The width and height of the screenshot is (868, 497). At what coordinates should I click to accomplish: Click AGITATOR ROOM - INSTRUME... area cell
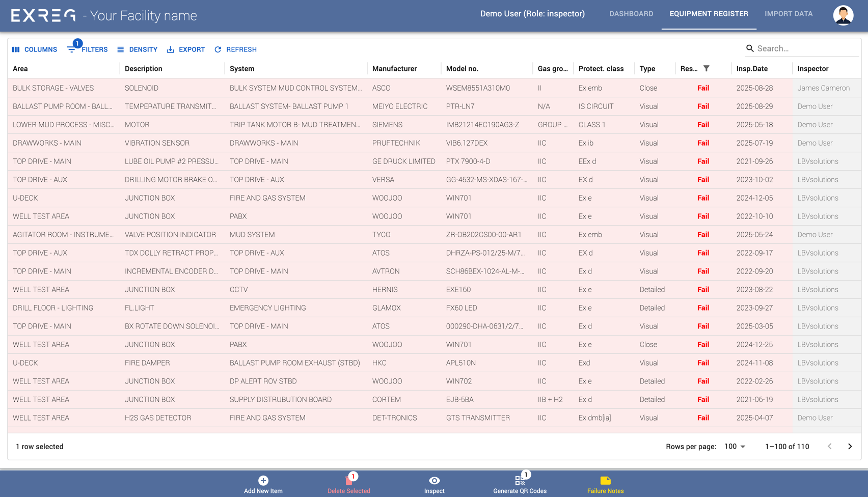(x=63, y=235)
